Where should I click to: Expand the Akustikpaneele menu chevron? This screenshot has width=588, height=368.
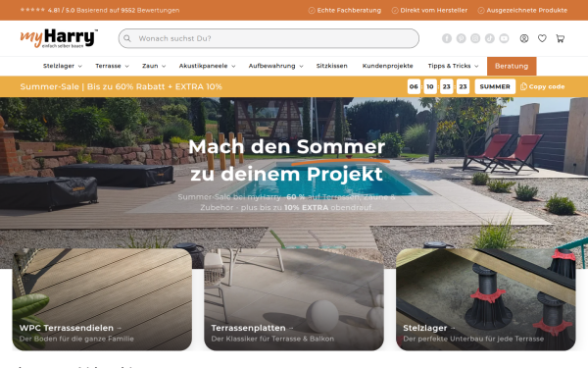pyautogui.click(x=233, y=66)
